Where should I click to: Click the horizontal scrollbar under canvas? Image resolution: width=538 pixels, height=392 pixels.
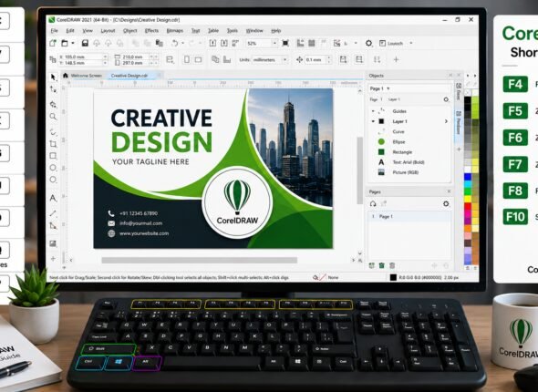tap(200, 261)
